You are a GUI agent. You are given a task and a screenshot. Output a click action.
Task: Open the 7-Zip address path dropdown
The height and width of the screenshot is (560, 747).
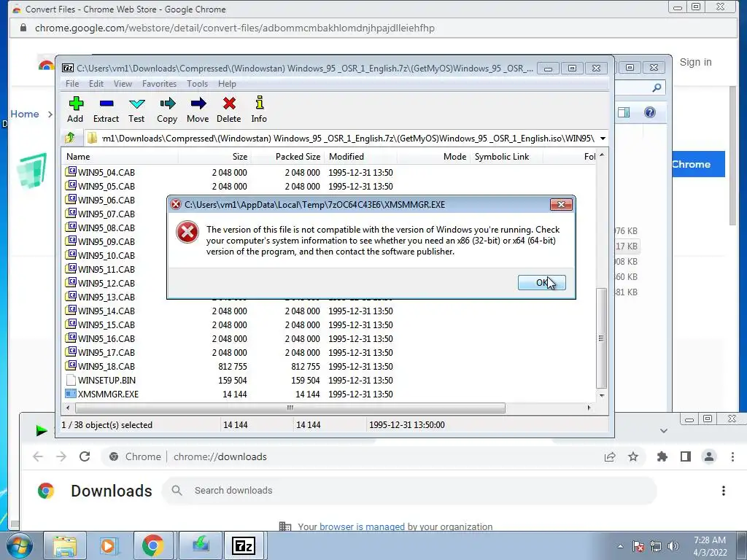point(603,139)
